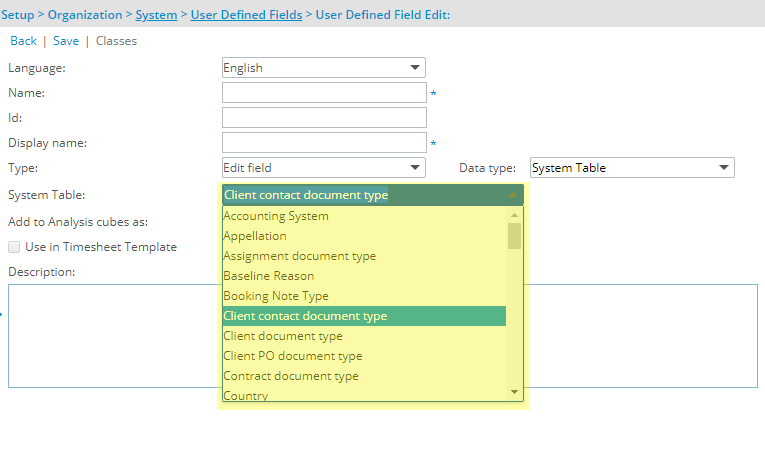Click the list scroll-up arrow

pos(514,215)
